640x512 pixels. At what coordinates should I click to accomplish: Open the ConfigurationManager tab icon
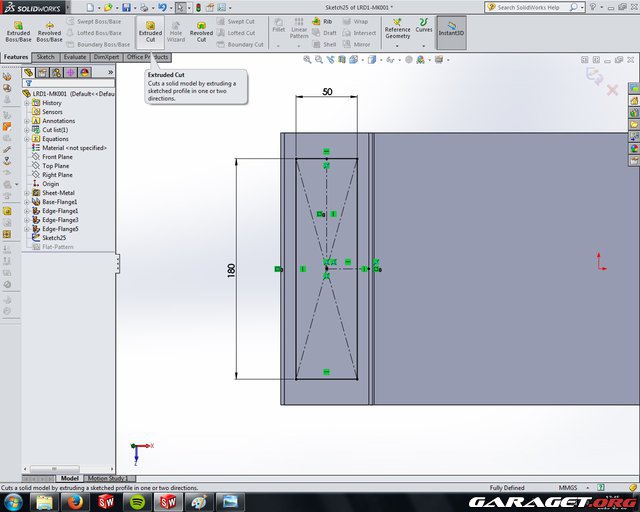tap(56, 72)
